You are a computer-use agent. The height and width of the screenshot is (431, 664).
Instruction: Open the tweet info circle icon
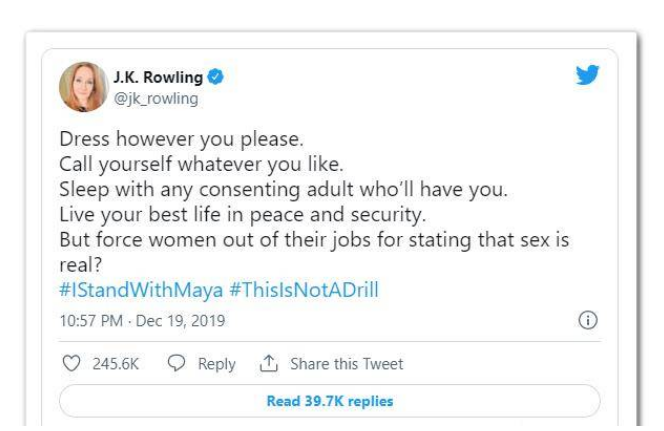pos(587,321)
